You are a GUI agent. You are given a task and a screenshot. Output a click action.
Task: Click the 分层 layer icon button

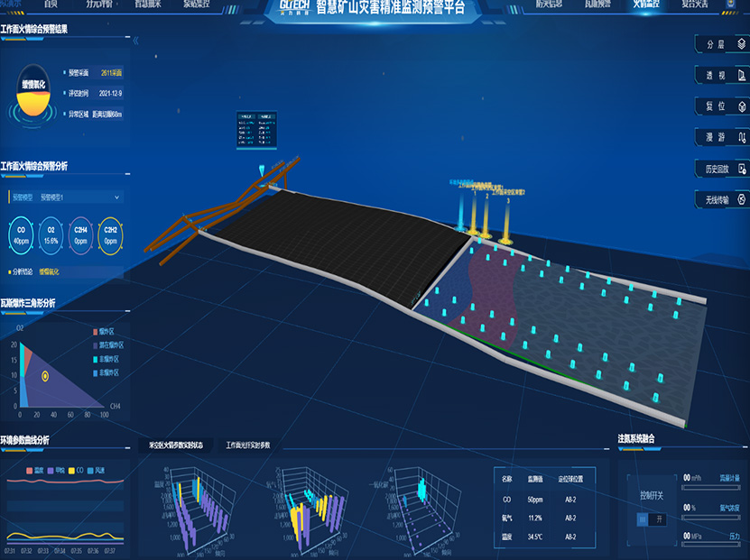tap(742, 44)
